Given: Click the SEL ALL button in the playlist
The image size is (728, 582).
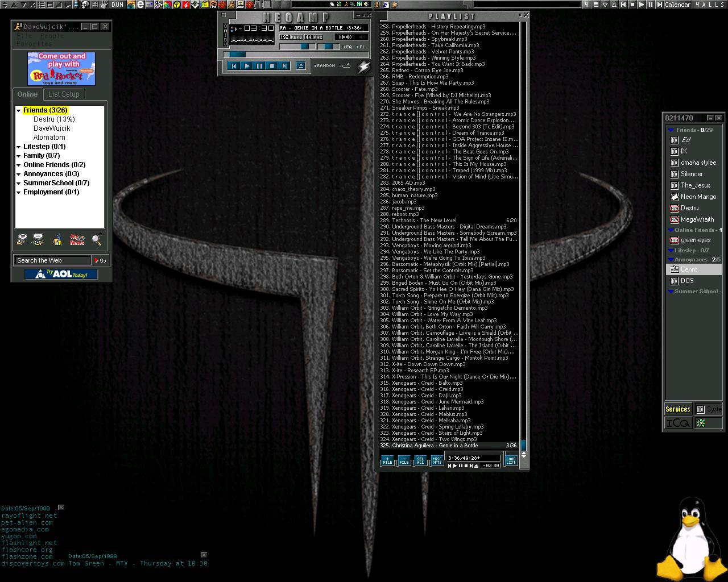Looking at the screenshot, I should click(420, 460).
